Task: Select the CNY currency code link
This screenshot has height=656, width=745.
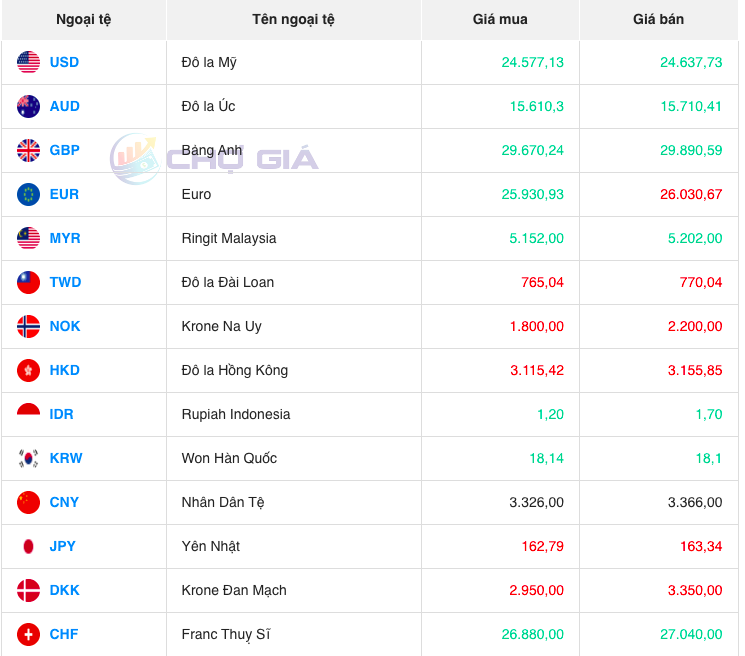Action: 64,502
